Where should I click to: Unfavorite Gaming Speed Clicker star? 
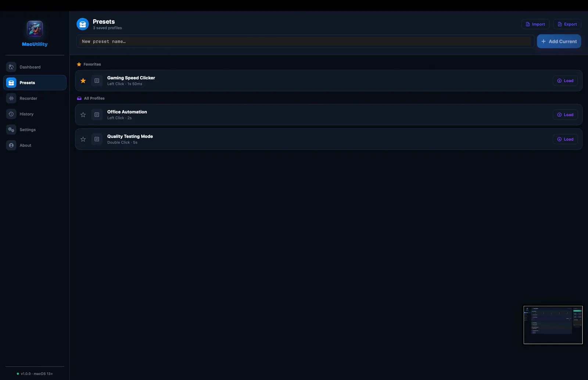click(83, 80)
